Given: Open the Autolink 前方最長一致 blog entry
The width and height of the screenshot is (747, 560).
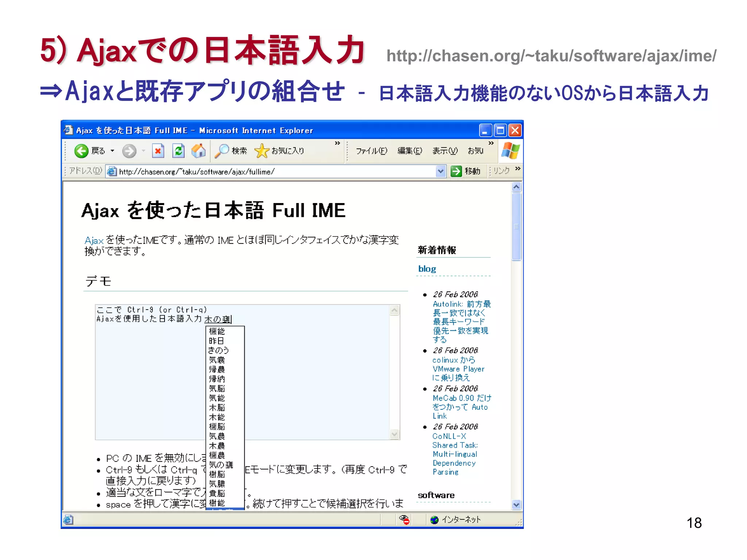Looking at the screenshot, I should coord(462,322).
